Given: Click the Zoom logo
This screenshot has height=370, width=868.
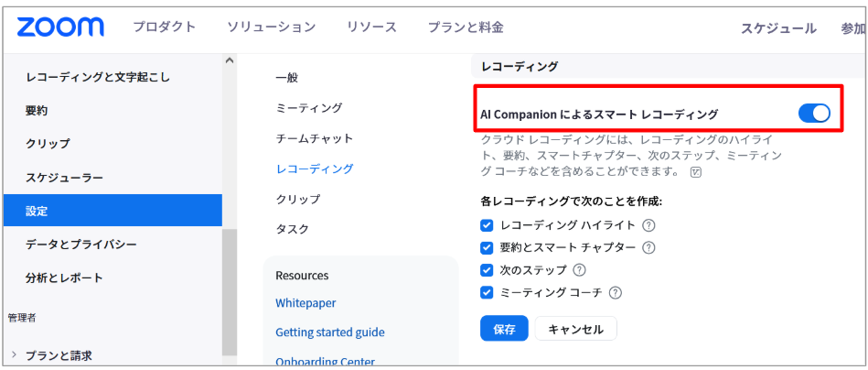Looking at the screenshot, I should pos(60,27).
